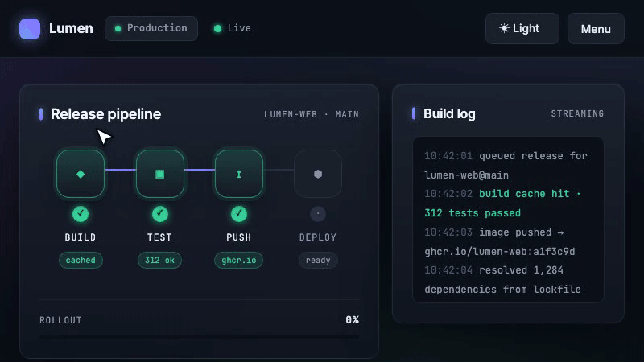
Task: Select the Test stage square icon
Action: point(159,174)
